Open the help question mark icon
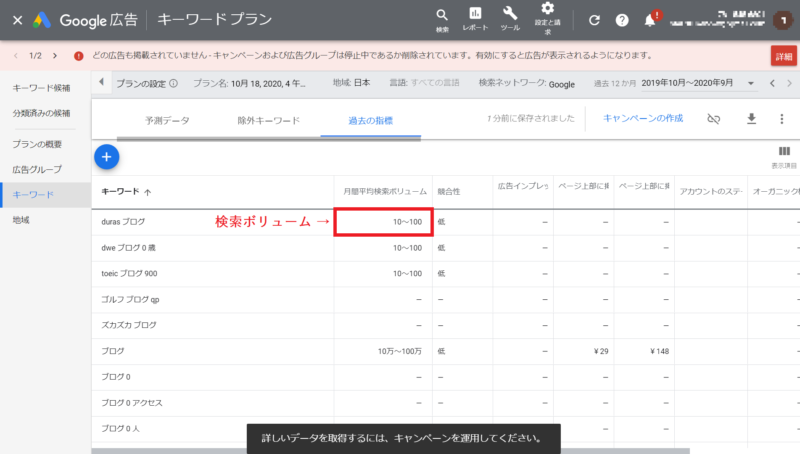The width and height of the screenshot is (800, 454). pyautogui.click(x=622, y=20)
